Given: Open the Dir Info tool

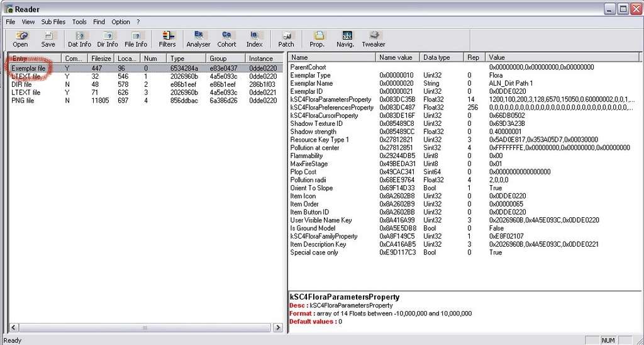Looking at the screenshot, I should 108,39.
